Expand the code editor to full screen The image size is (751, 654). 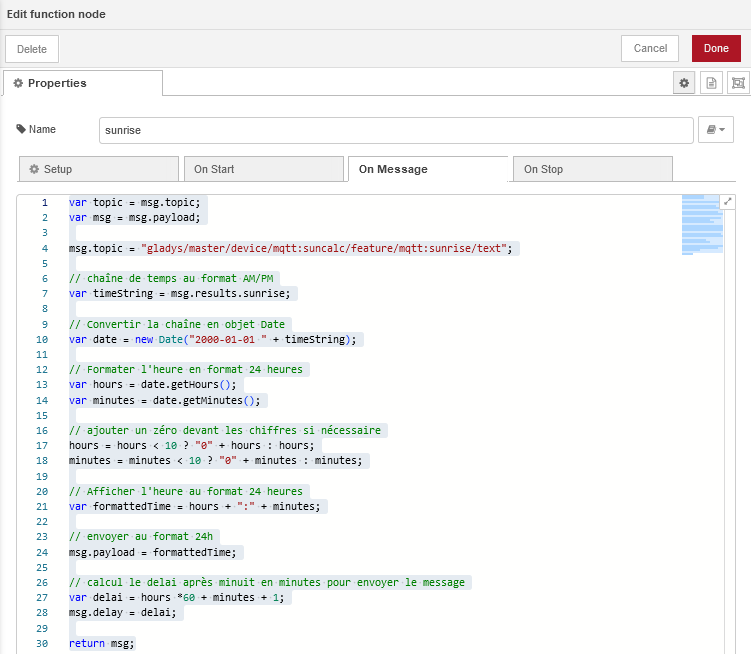coord(728,201)
